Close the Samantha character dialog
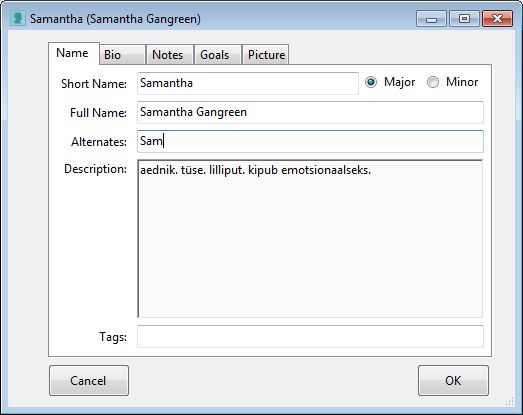The image size is (523, 415). pos(497,19)
